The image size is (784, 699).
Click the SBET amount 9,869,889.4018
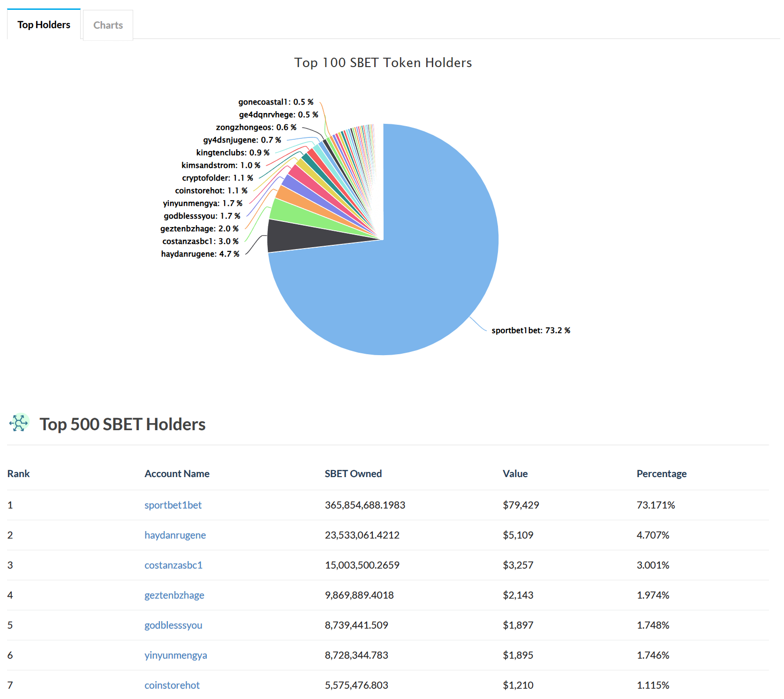point(359,595)
